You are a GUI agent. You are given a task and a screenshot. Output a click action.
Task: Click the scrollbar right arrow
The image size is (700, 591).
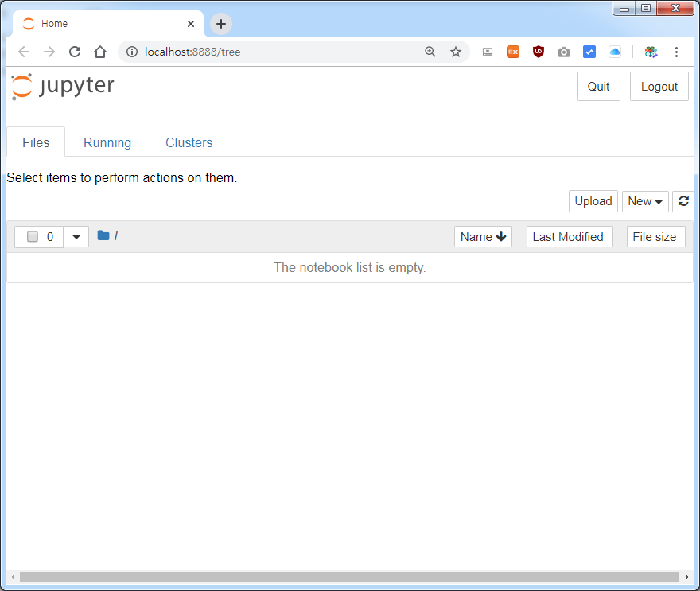point(687,577)
